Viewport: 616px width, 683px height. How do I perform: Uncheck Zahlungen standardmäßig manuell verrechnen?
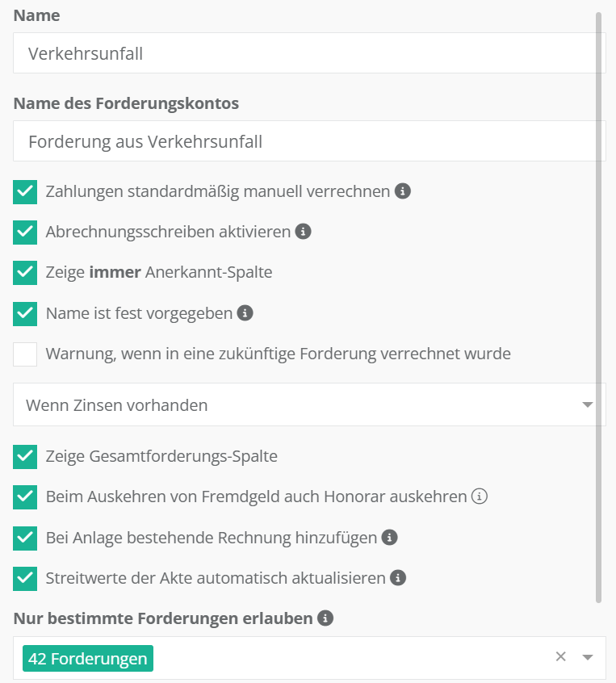pos(25,192)
